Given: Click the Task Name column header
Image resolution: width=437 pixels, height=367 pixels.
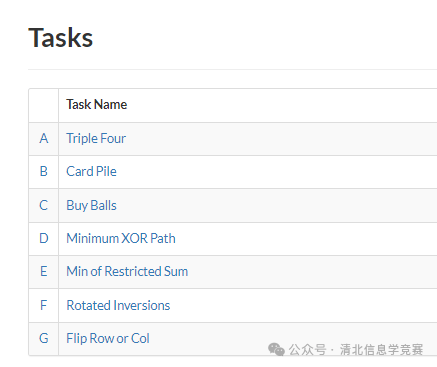Looking at the screenshot, I should 96,104.
